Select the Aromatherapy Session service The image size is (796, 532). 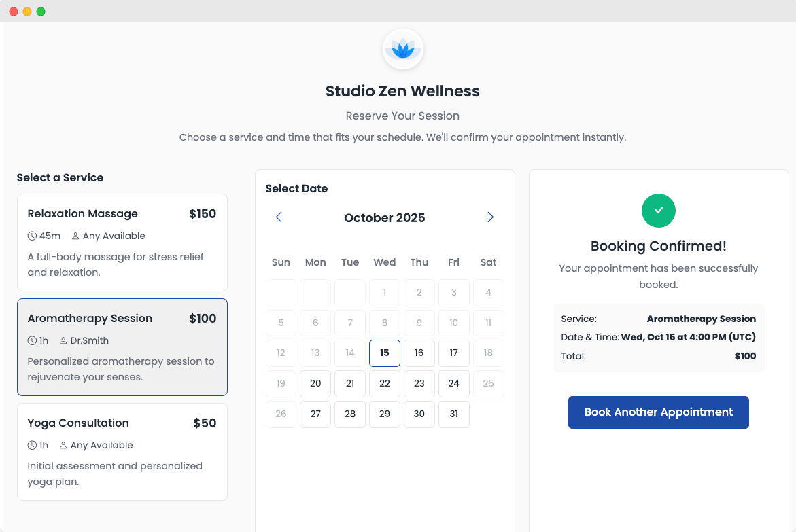coord(122,347)
